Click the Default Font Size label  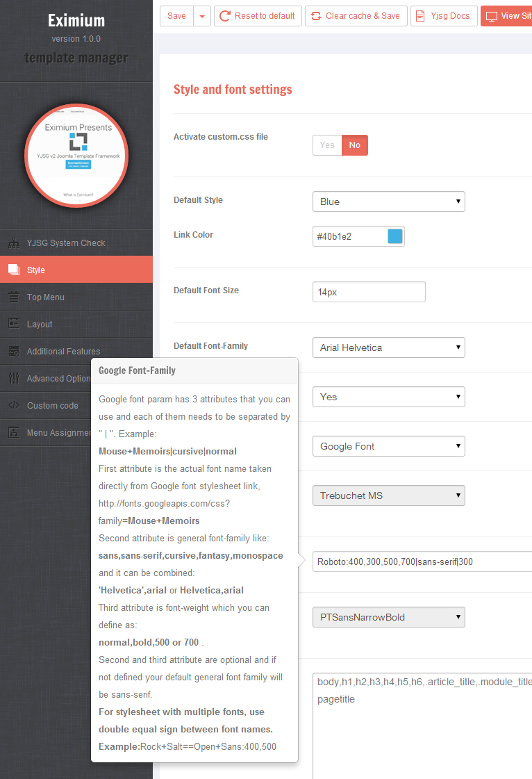click(x=206, y=290)
